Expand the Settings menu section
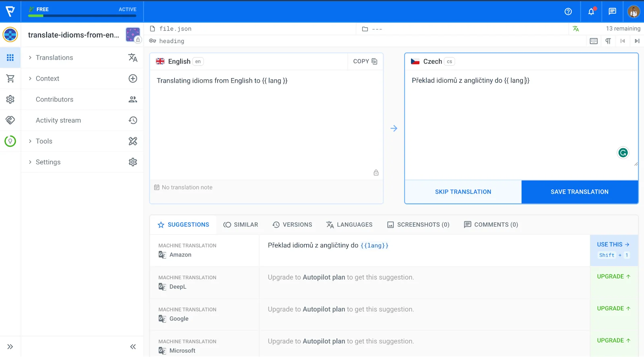This screenshot has width=644, height=357. coord(48,162)
